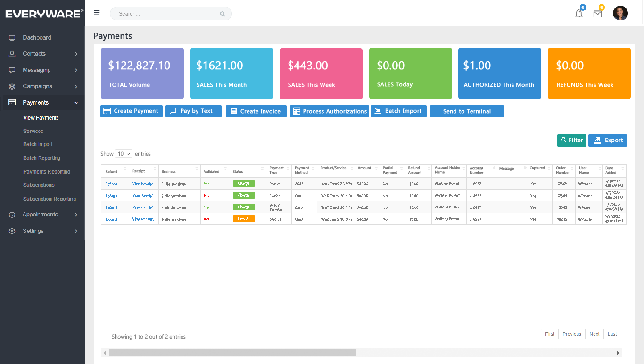View Receipt for the first payment row
644x364 pixels.
pos(143,183)
